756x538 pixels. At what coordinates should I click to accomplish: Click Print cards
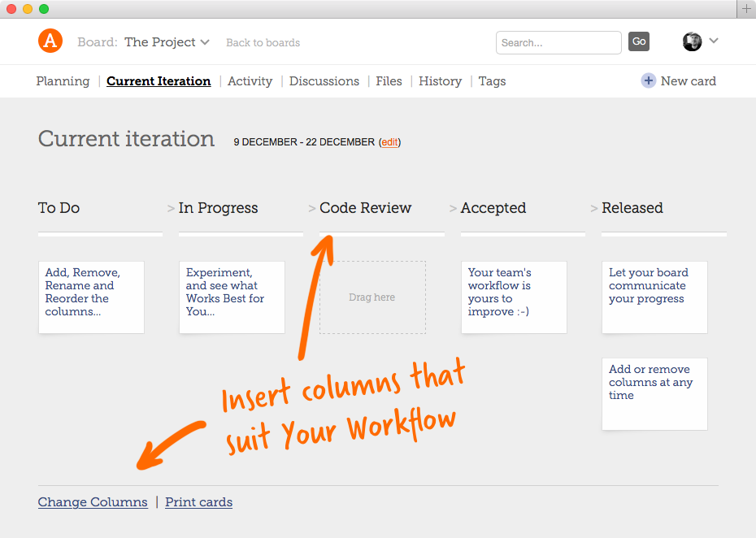point(198,501)
